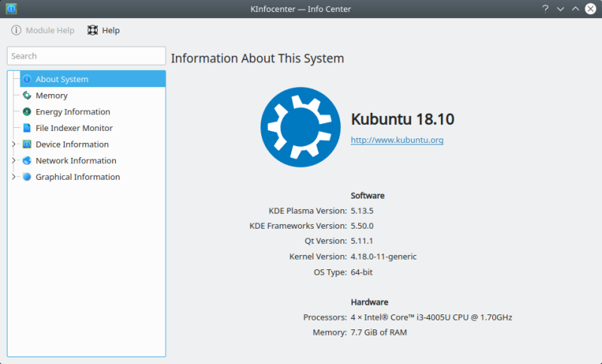
Task: Click the Hardware section heading
Action: 369,302
